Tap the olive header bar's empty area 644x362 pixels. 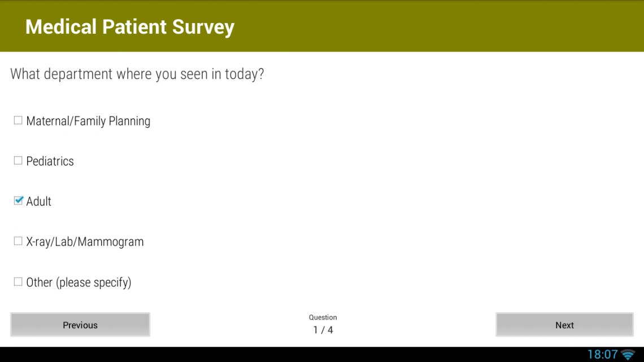pyautogui.click(x=441, y=27)
